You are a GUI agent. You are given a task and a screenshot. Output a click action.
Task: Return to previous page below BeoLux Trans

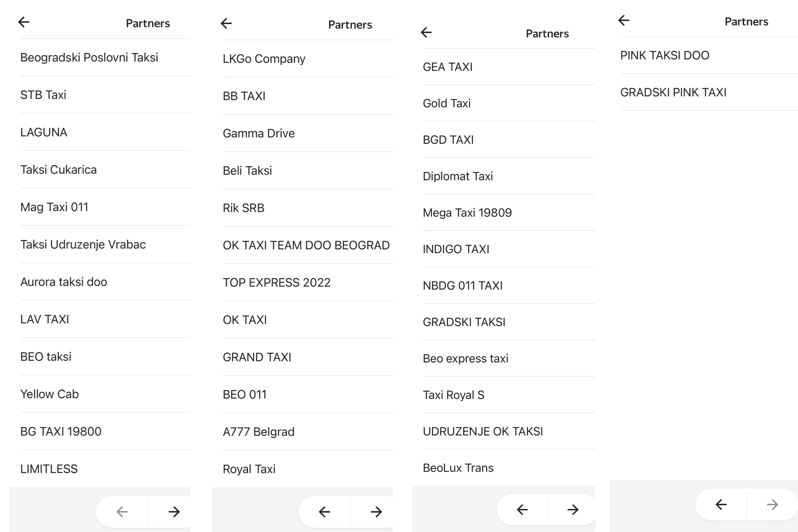(522, 510)
